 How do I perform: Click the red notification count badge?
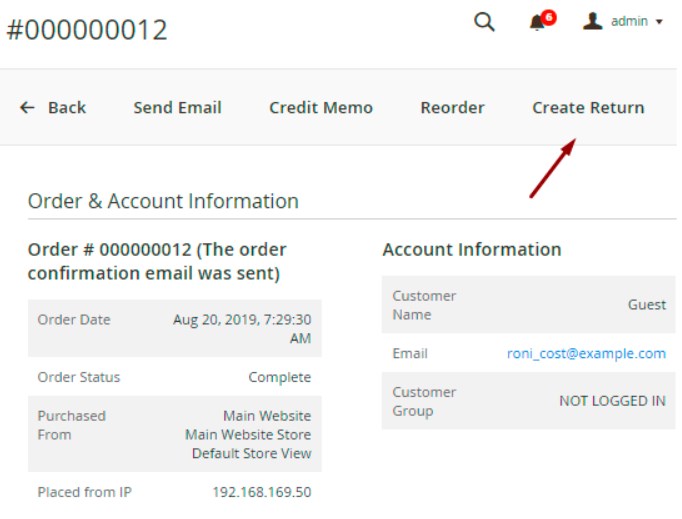pyautogui.click(x=549, y=17)
